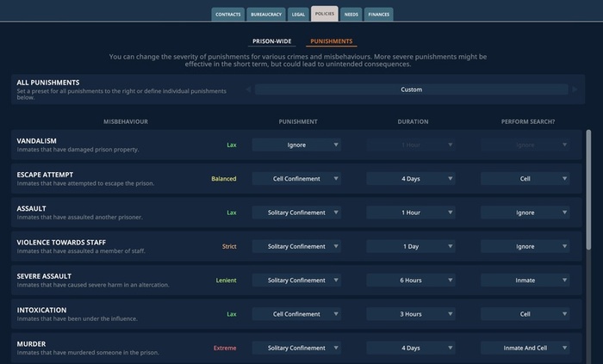
Task: Expand the Escape Attempt duration dropdown
Action: pyautogui.click(x=410, y=179)
